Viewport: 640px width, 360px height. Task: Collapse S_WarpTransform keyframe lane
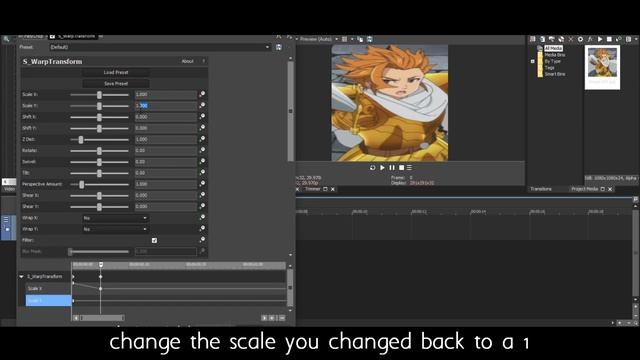[22, 277]
